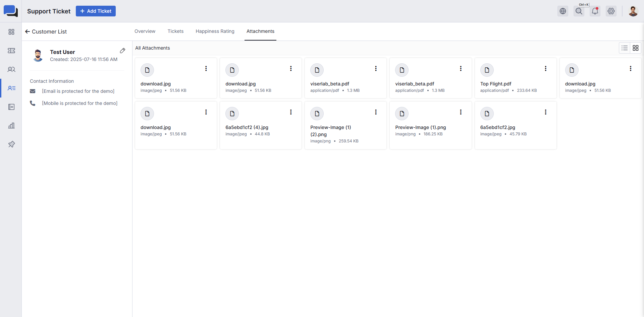644x317 pixels.
Task: Open the user profile avatar menu
Action: (x=633, y=11)
